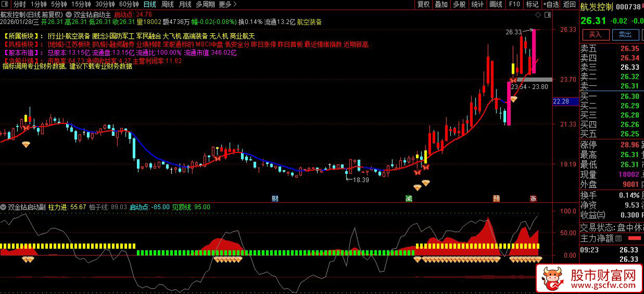Select the 月线 monthly period
Image resolution: width=644 pixels, height=294 pixels.
point(185,4)
